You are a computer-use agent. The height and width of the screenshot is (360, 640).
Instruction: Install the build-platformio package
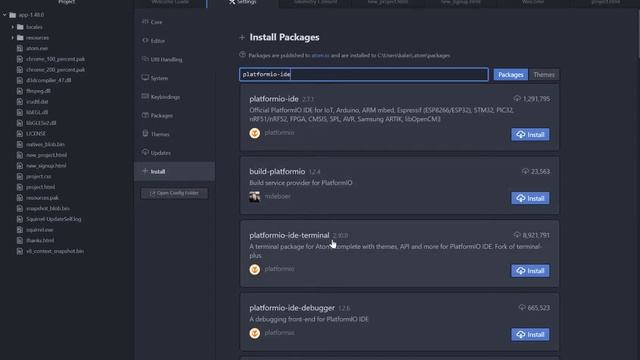(x=530, y=198)
